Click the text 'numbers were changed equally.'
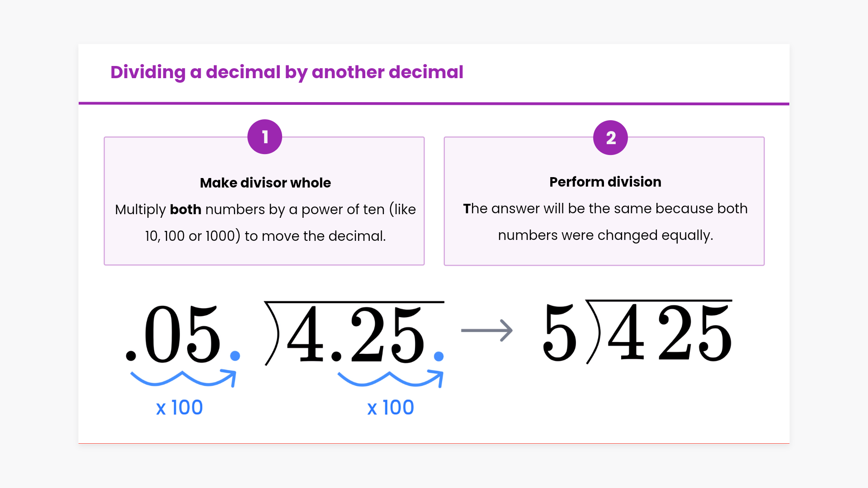 point(605,235)
